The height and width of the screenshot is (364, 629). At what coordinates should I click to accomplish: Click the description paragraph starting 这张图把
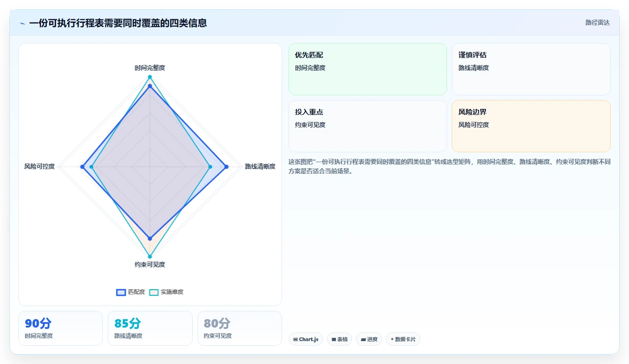pyautogui.click(x=449, y=166)
